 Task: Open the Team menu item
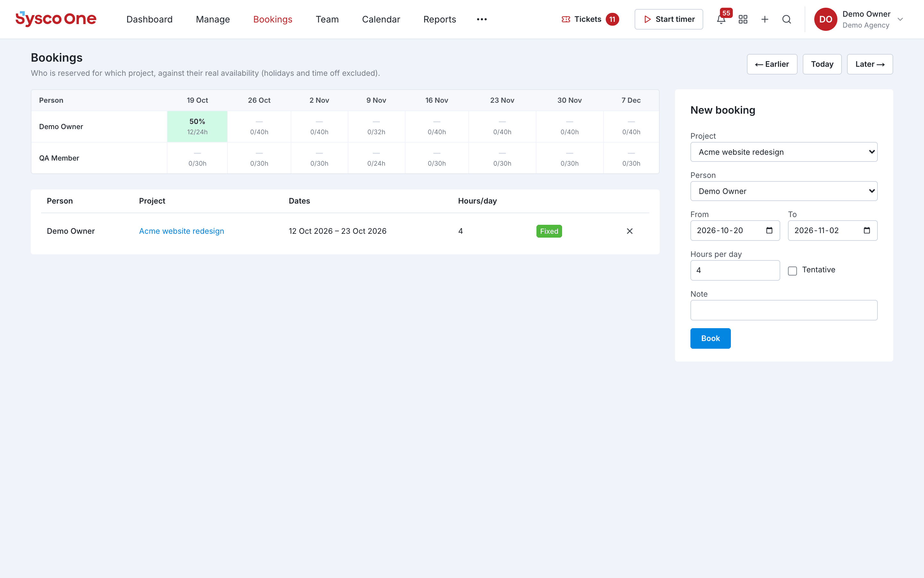click(327, 19)
